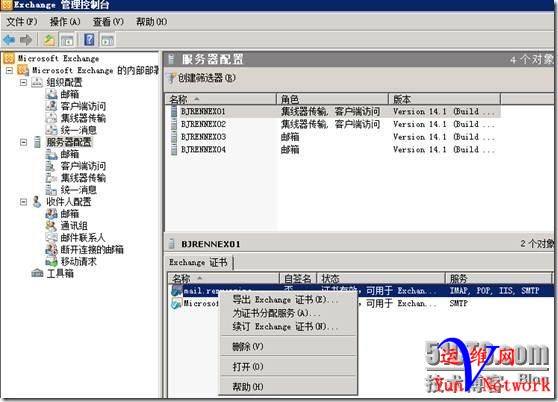
Task: Collapse the 组织配置 tree node
Action: (23, 83)
